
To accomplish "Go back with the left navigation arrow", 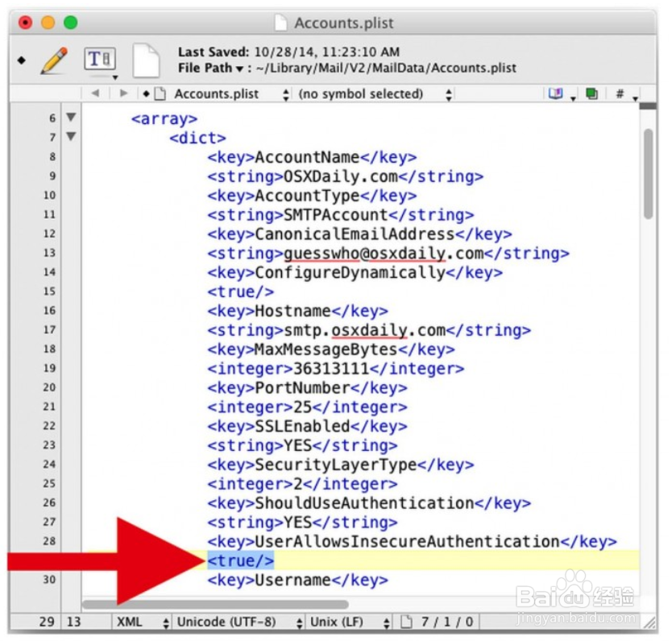I will point(96,93).
